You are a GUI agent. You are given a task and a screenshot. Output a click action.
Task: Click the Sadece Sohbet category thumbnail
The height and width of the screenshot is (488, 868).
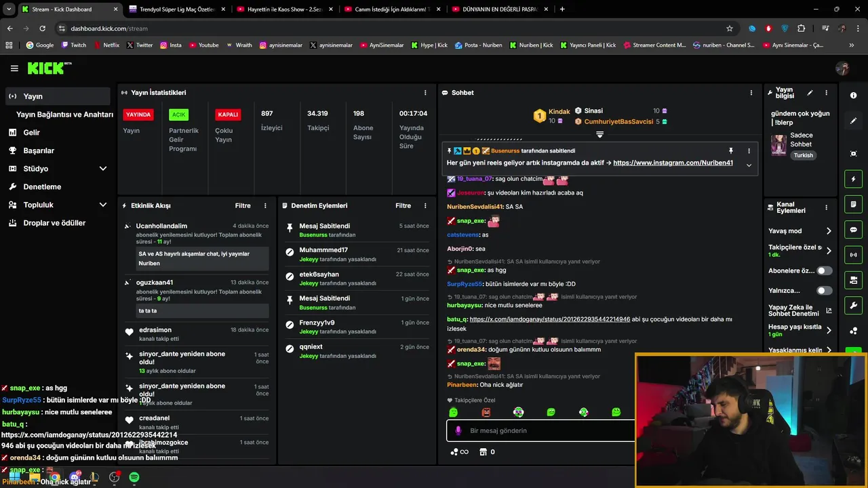(x=778, y=145)
